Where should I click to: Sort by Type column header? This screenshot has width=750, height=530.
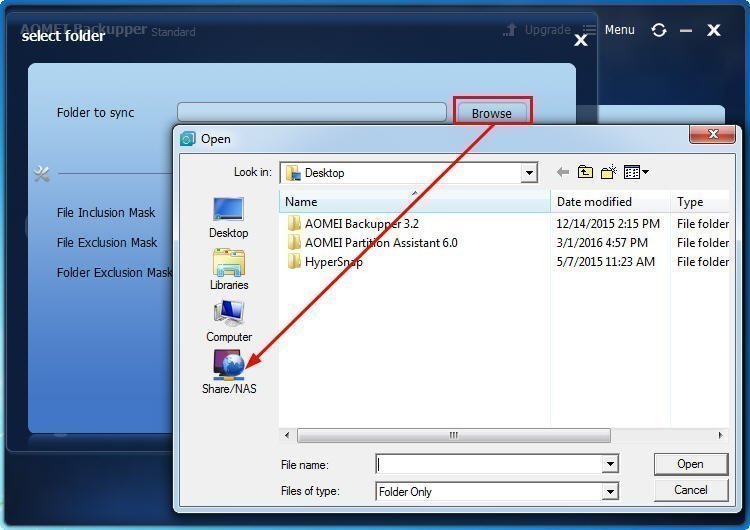(700, 202)
